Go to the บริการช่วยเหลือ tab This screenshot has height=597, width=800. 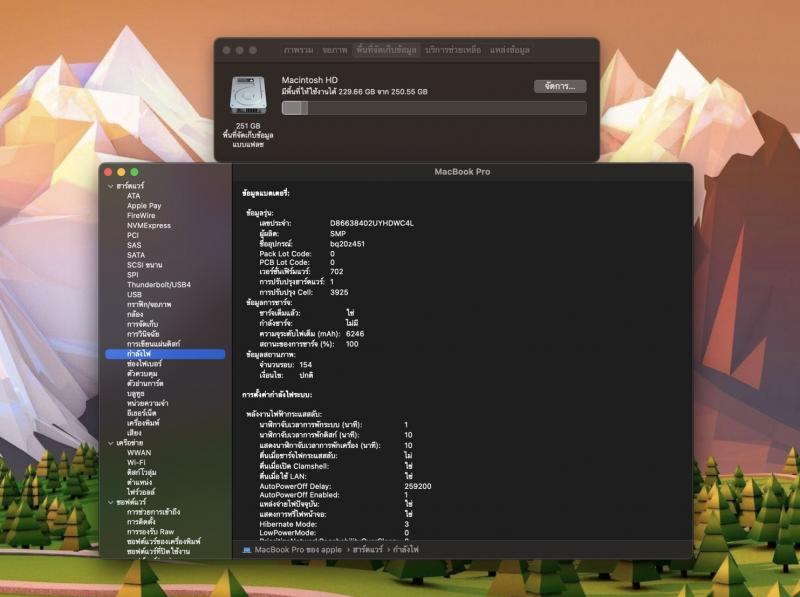coord(453,50)
